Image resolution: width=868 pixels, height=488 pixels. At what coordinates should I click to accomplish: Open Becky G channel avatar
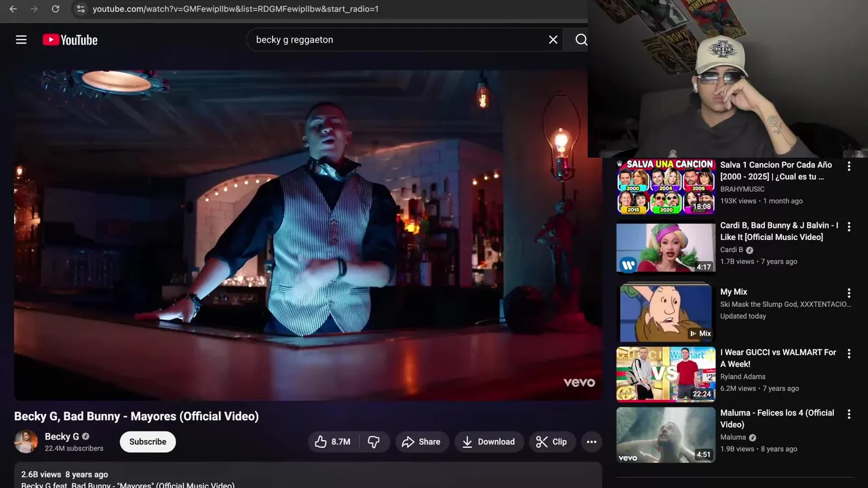[x=26, y=442]
